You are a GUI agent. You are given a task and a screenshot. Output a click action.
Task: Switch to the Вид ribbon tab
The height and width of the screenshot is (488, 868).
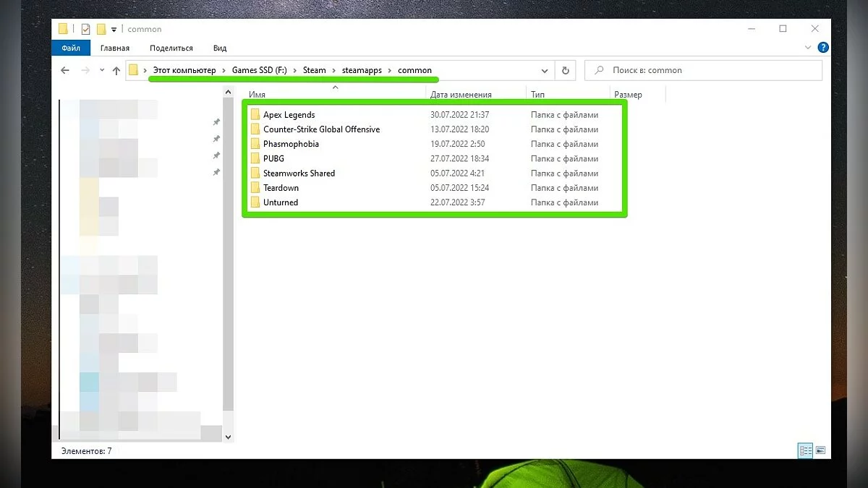pyautogui.click(x=220, y=48)
